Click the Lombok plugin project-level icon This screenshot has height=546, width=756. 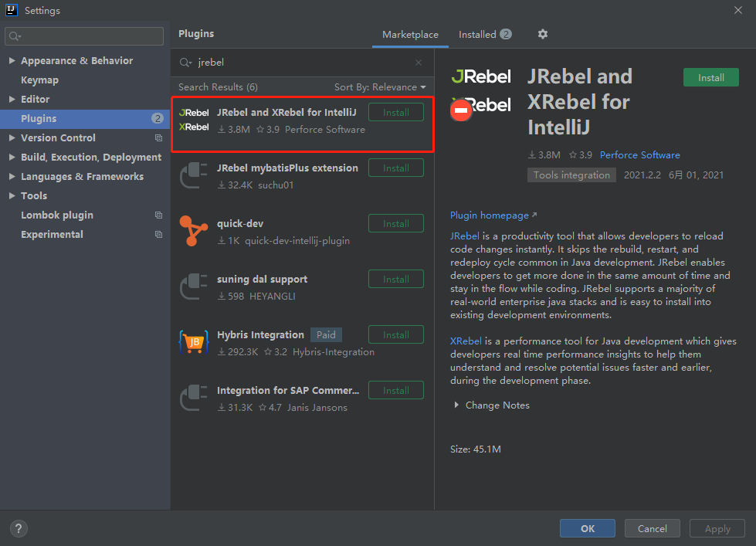point(158,215)
